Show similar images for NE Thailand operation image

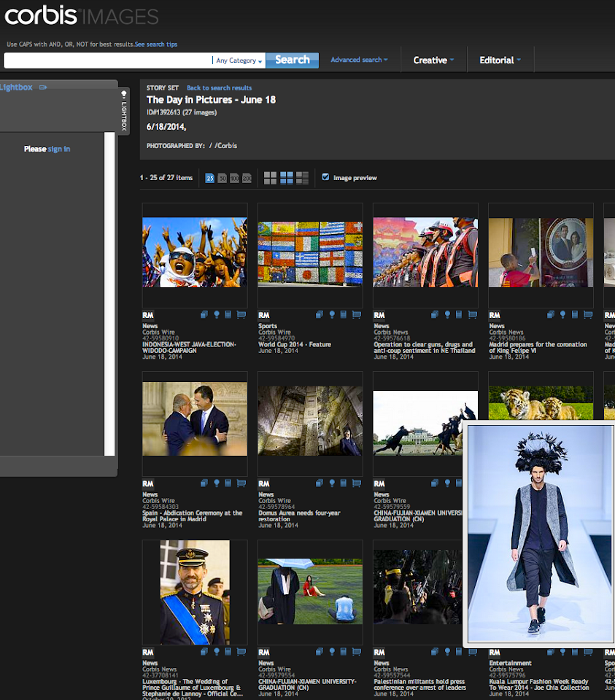pyautogui.click(x=435, y=315)
